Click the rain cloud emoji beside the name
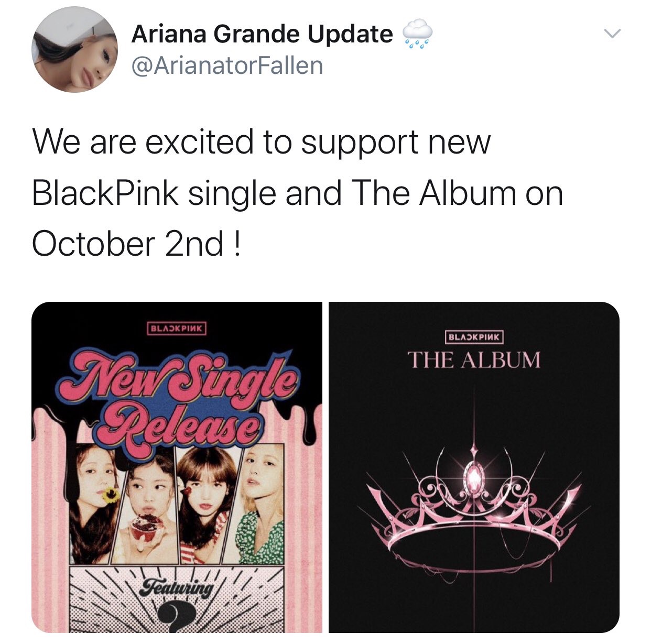The height and width of the screenshot is (644, 651). (x=417, y=33)
